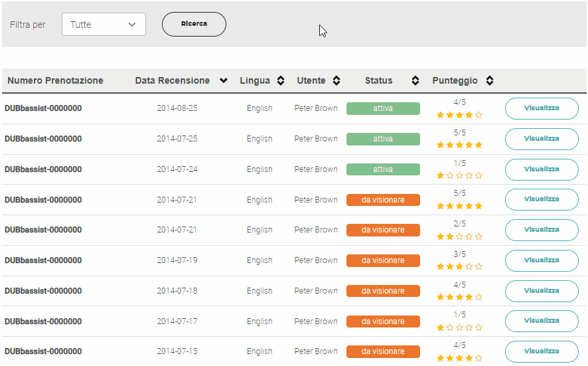This screenshot has width=588, height=366.
Task: Click Visualizza for the 2014-07-15 review
Action: (x=542, y=351)
